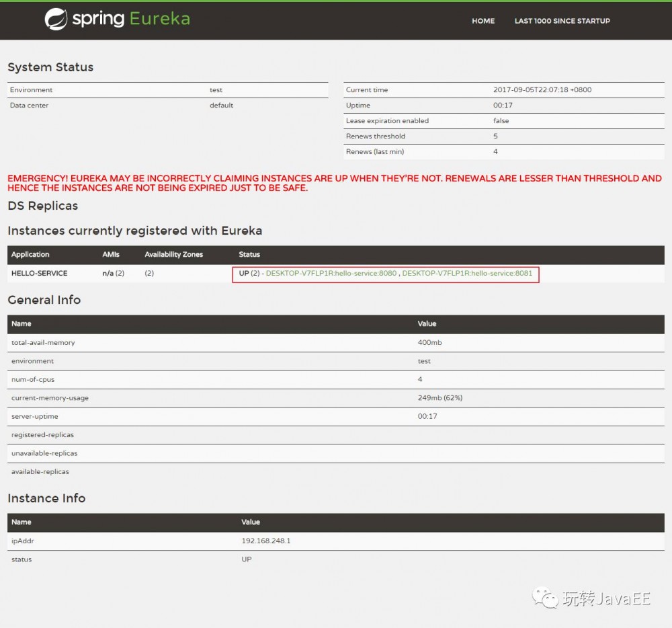Click the Lease expiration enabled value 'false'
The height and width of the screenshot is (628, 672).
(x=501, y=121)
